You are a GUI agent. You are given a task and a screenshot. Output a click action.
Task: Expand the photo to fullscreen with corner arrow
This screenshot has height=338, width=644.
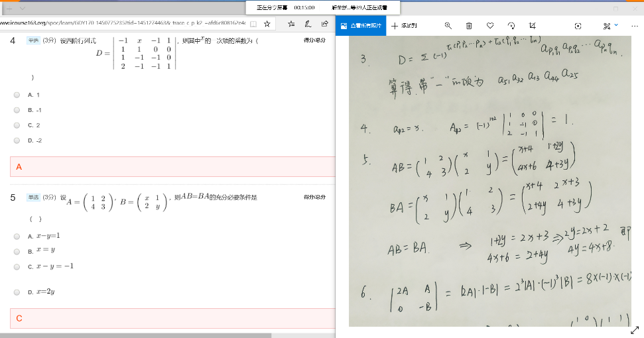[634, 329]
